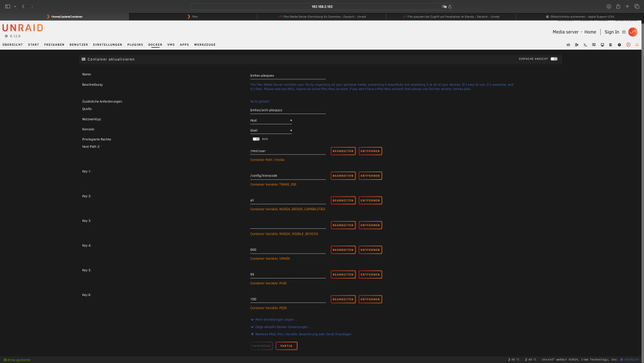The image size is (644, 363).
Task: Switch to the Plex browser tab
Action: (193, 17)
